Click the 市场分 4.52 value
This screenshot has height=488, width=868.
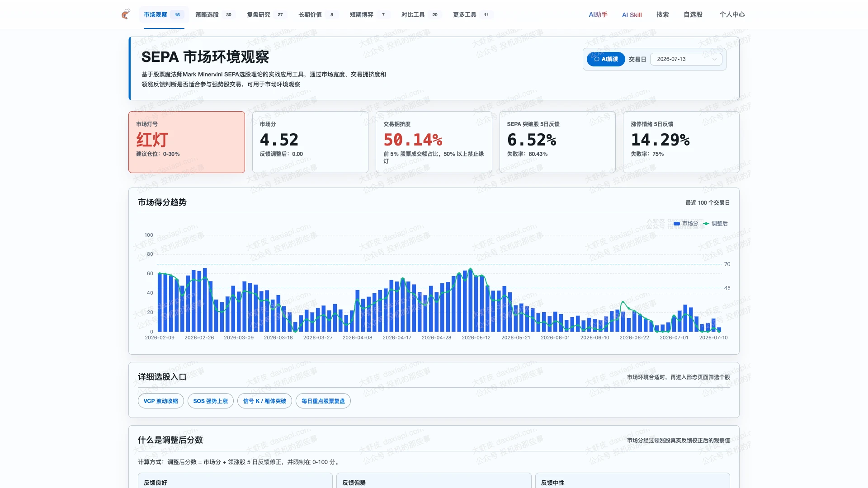tap(279, 140)
